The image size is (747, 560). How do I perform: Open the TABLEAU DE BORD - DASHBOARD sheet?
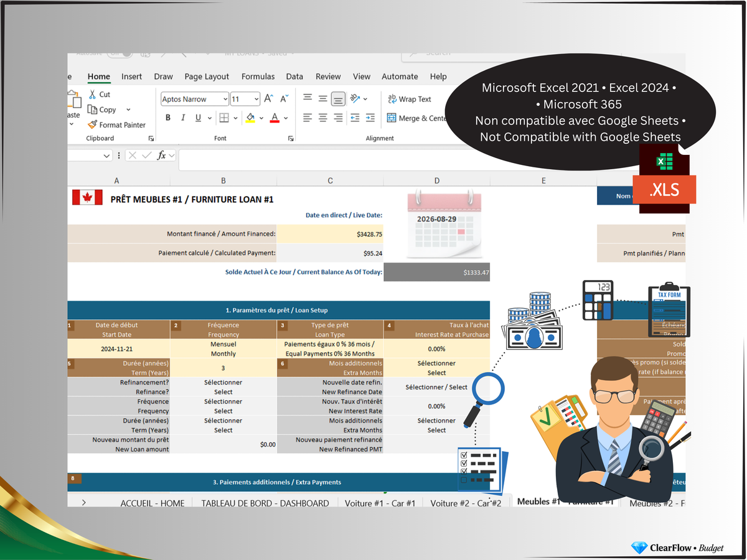265,503
